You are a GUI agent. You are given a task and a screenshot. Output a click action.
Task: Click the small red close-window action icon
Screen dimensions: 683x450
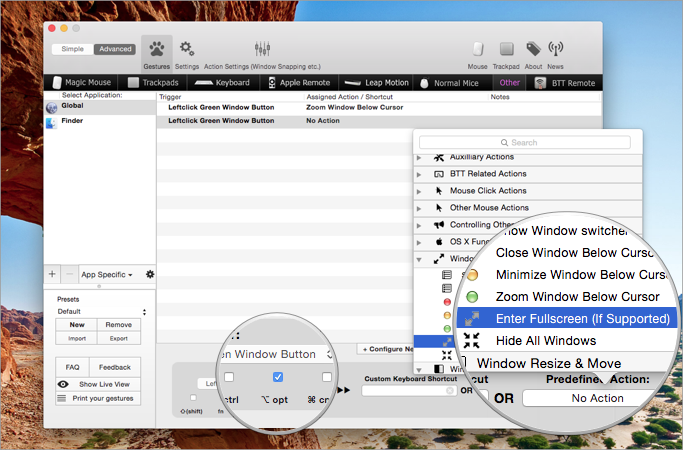coord(447,301)
